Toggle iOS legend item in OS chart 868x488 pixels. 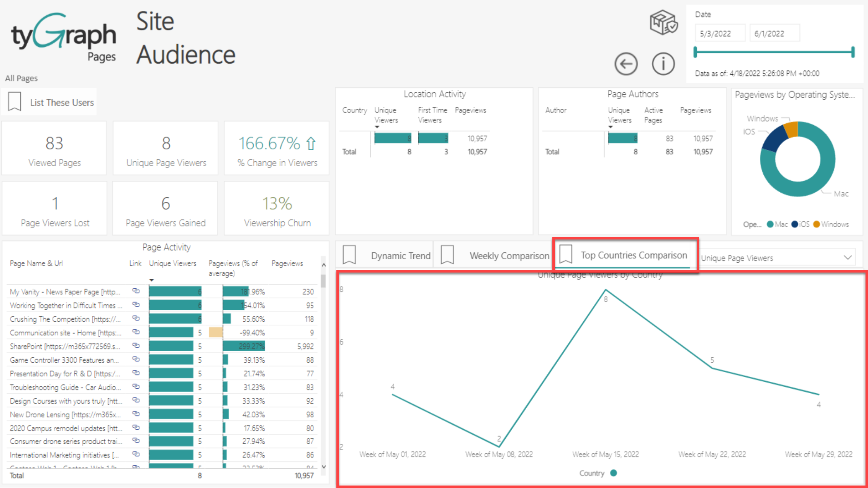801,224
